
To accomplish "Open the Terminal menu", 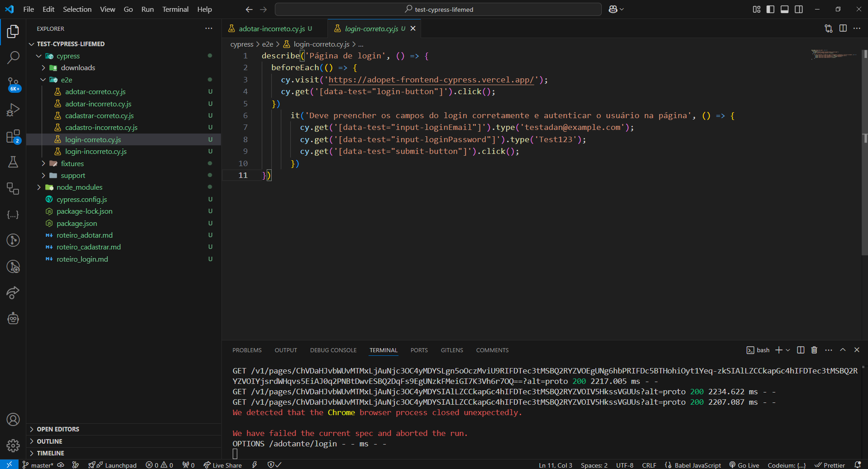I will [175, 9].
